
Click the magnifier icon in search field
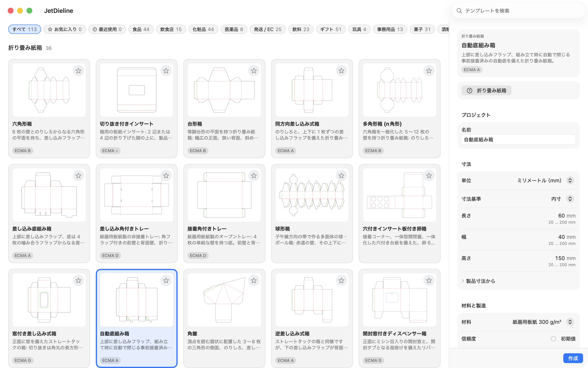coord(459,11)
